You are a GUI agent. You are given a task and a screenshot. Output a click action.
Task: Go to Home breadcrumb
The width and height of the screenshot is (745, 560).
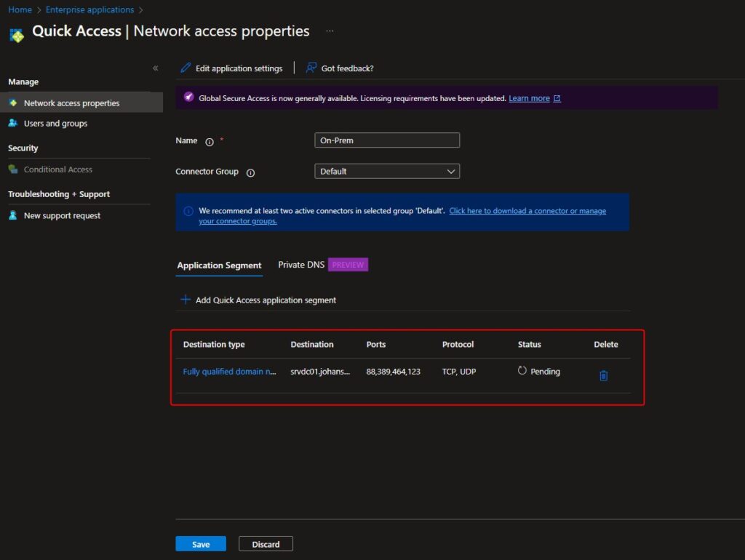click(x=20, y=9)
